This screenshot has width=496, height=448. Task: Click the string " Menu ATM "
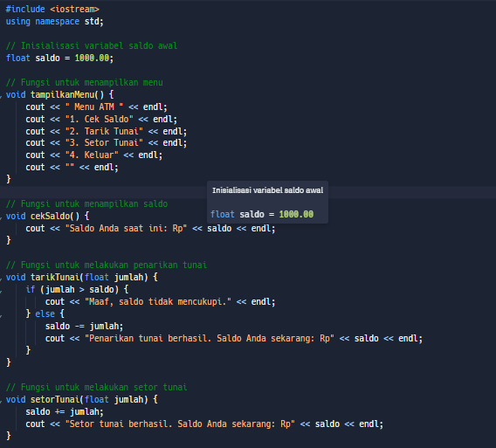[x=94, y=107]
